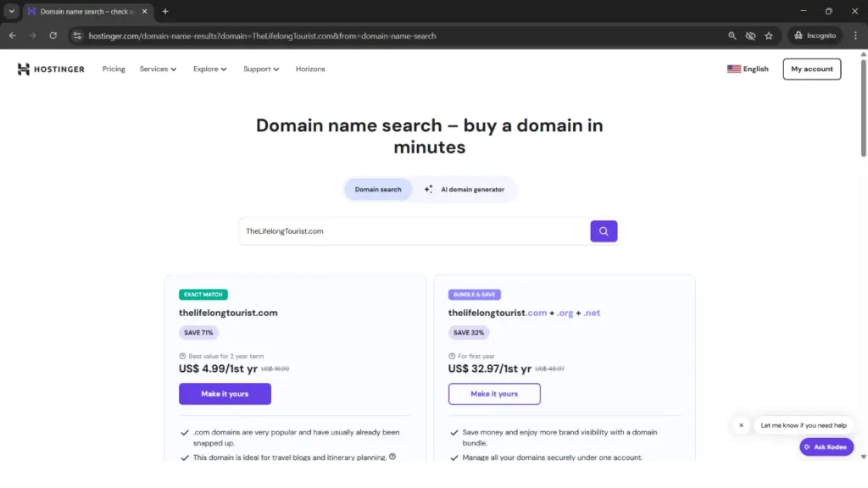
Task: Click the domain search input field
Action: click(x=414, y=231)
